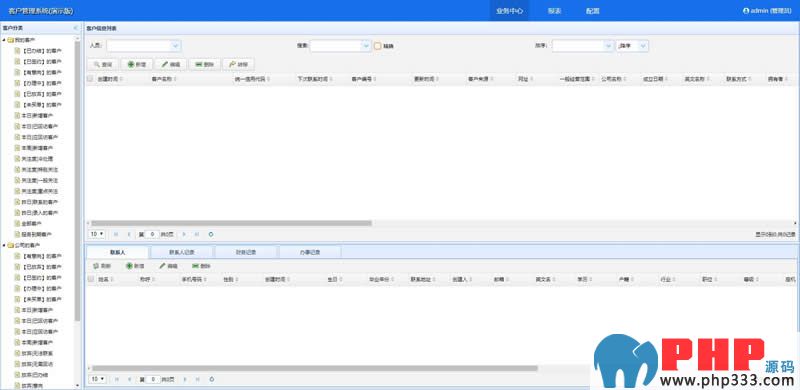Switch to the 联系人 tab

(x=117, y=252)
